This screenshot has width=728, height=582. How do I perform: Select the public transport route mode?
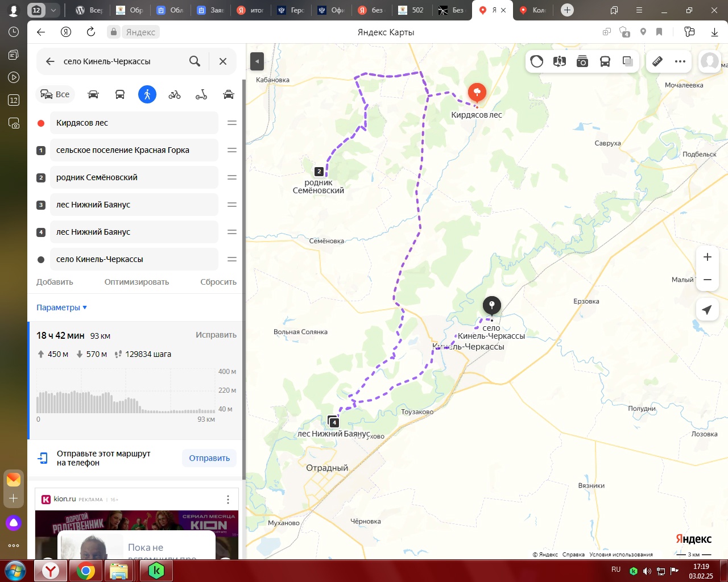coord(120,94)
